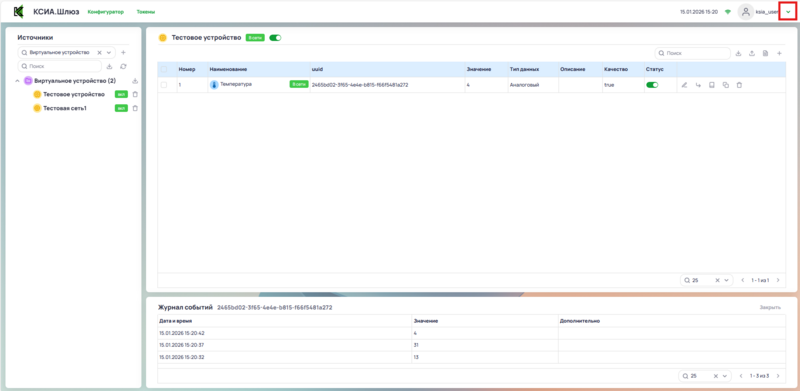Go to previous page in event log pagination

click(741, 376)
